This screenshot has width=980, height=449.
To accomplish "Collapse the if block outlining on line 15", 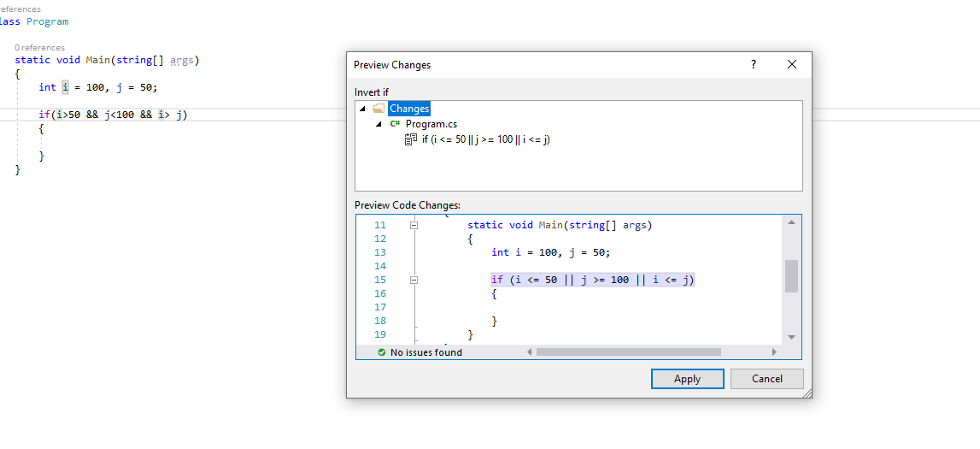I will tap(414, 281).
